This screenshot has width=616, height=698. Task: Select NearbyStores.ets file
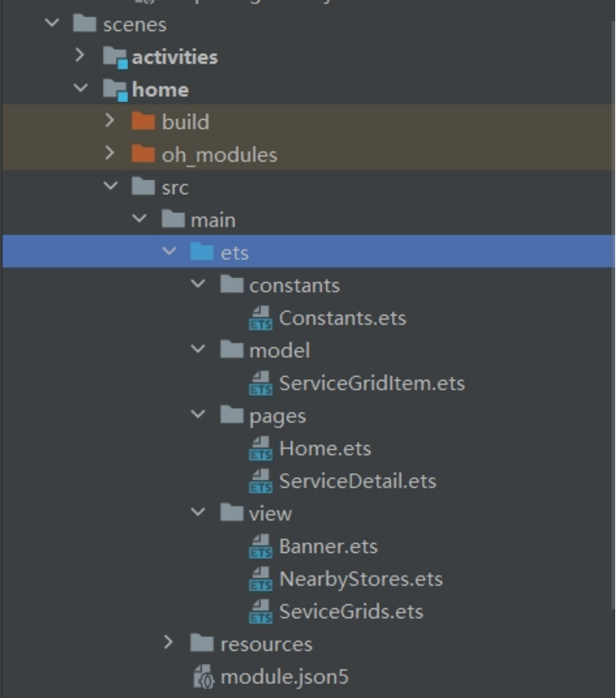pos(361,579)
